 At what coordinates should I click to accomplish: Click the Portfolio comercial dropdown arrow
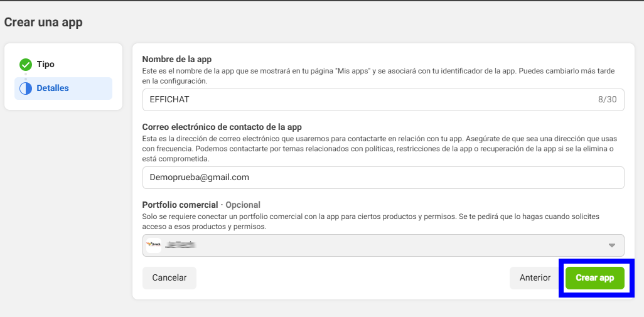(611, 245)
